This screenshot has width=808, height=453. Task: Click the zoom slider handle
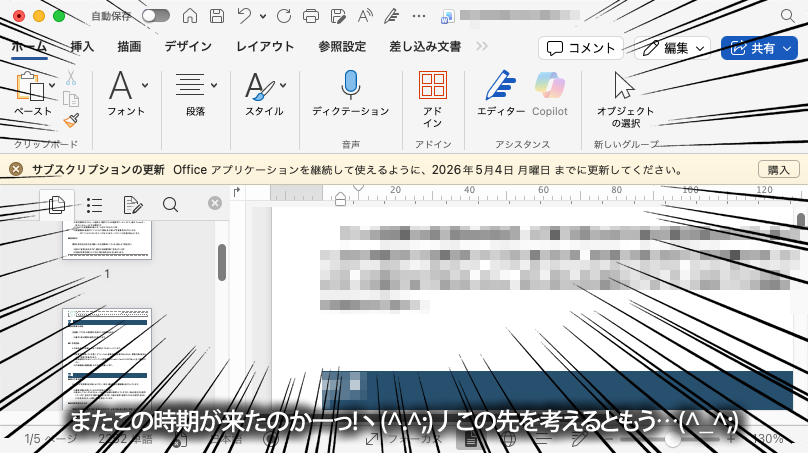(x=671, y=439)
